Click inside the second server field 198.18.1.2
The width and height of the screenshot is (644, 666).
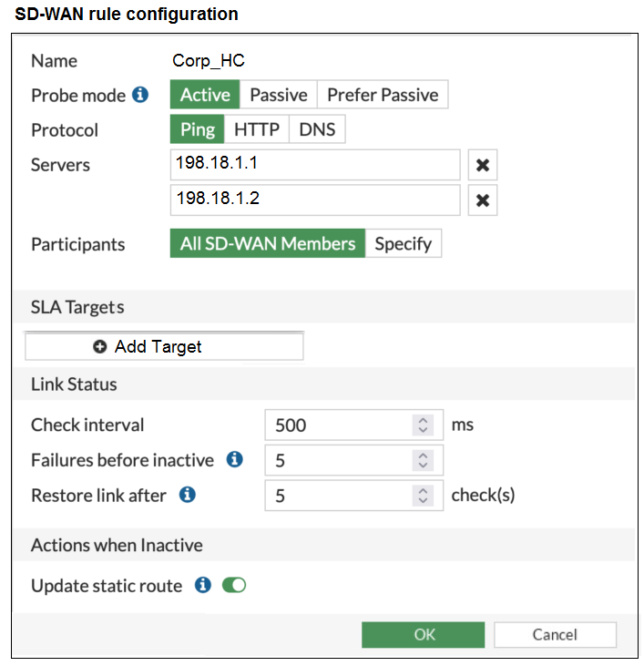(x=315, y=200)
